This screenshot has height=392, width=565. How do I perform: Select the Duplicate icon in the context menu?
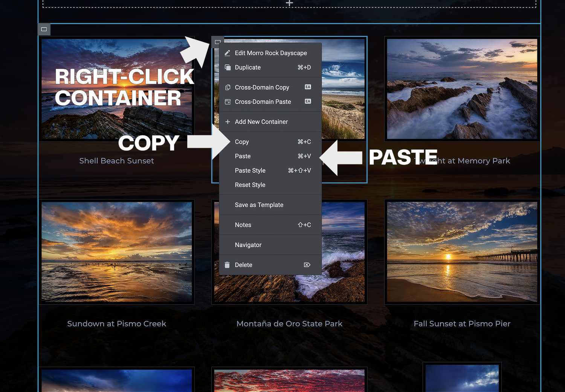point(228,67)
